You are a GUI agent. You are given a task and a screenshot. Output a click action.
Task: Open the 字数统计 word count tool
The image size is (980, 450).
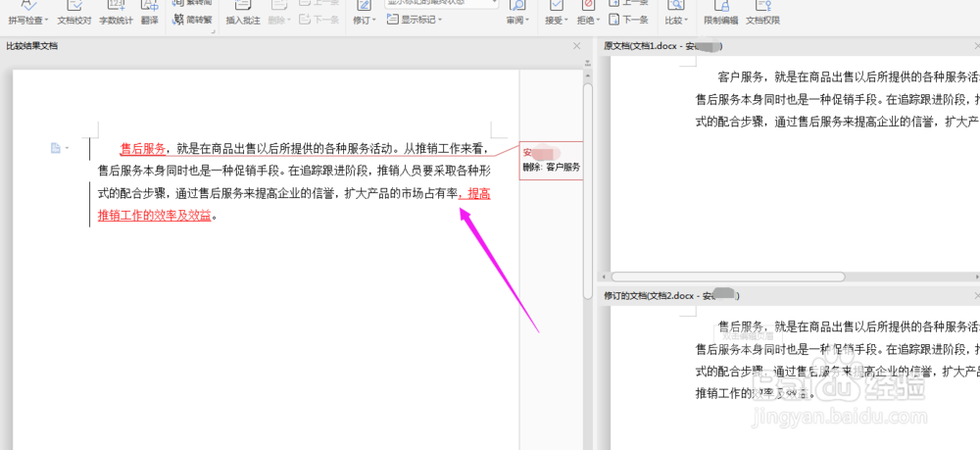tap(117, 13)
